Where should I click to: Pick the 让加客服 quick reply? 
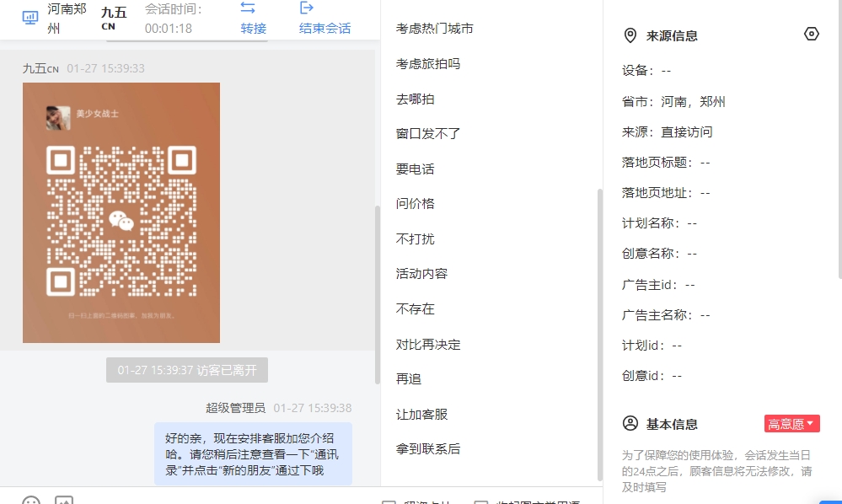421,415
